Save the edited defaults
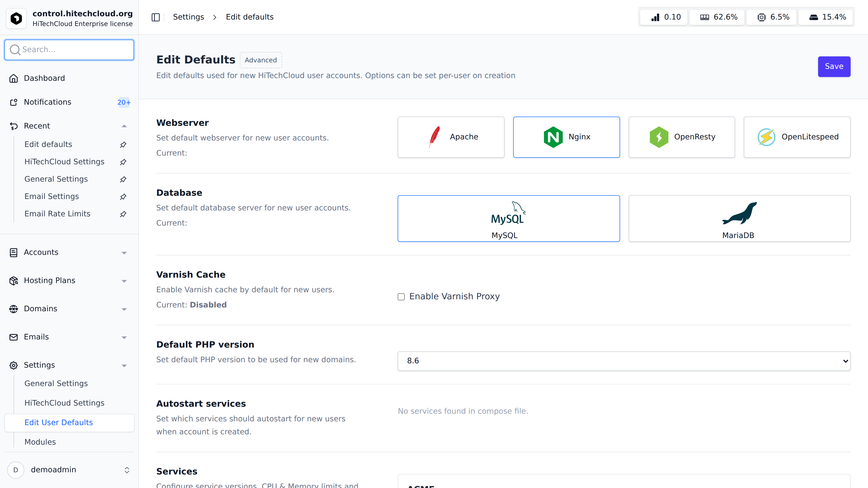This screenshot has height=488, width=868. [x=834, y=67]
